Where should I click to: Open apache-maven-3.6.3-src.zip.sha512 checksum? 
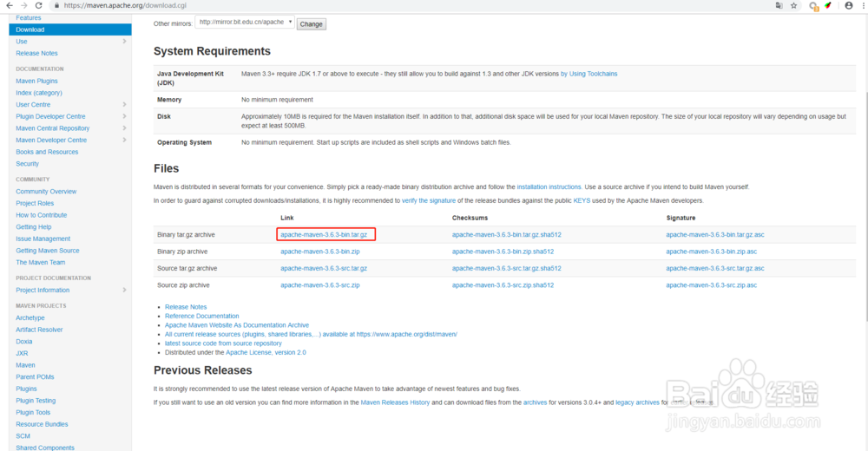pyautogui.click(x=503, y=285)
